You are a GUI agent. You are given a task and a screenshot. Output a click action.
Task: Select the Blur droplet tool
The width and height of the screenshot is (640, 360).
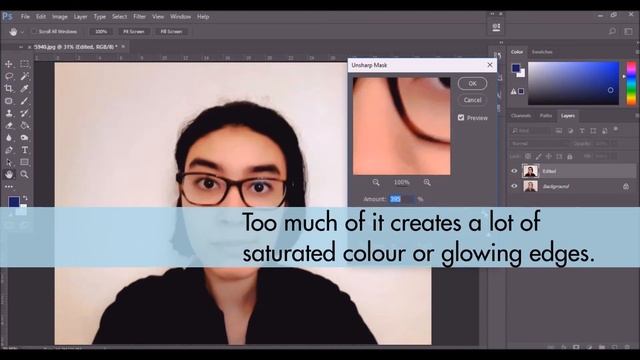click(9, 138)
